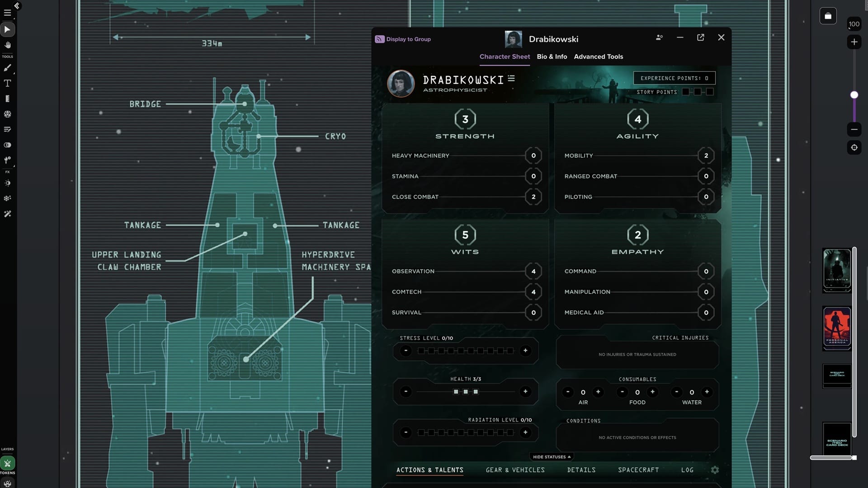Collapse the left toolbar chevron
This screenshot has height=488, width=868.
(17, 6)
